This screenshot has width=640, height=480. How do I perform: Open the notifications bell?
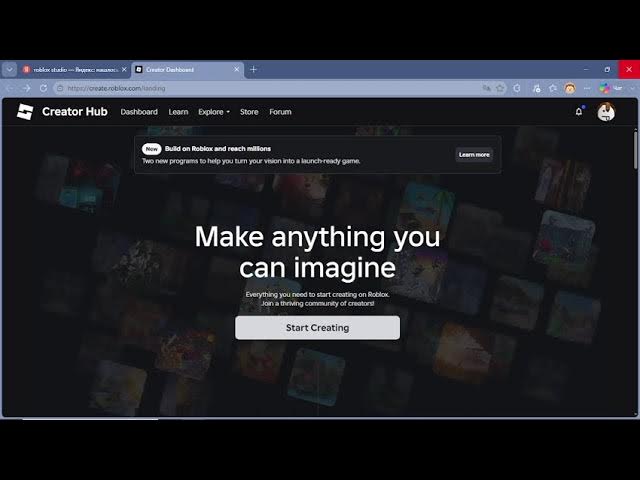(579, 112)
